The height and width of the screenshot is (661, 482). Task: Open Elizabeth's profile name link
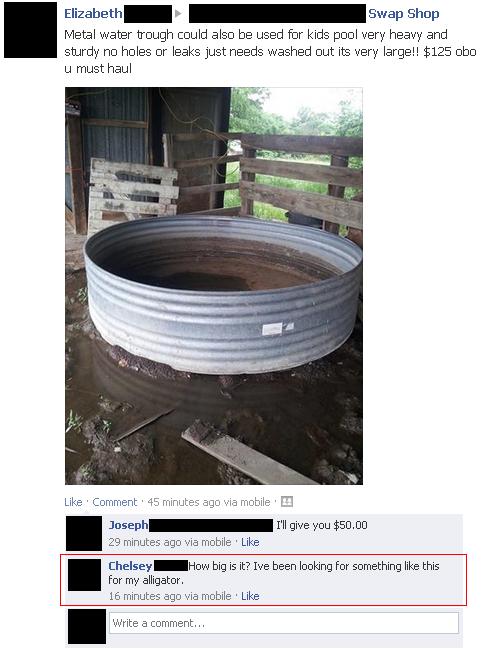[93, 13]
